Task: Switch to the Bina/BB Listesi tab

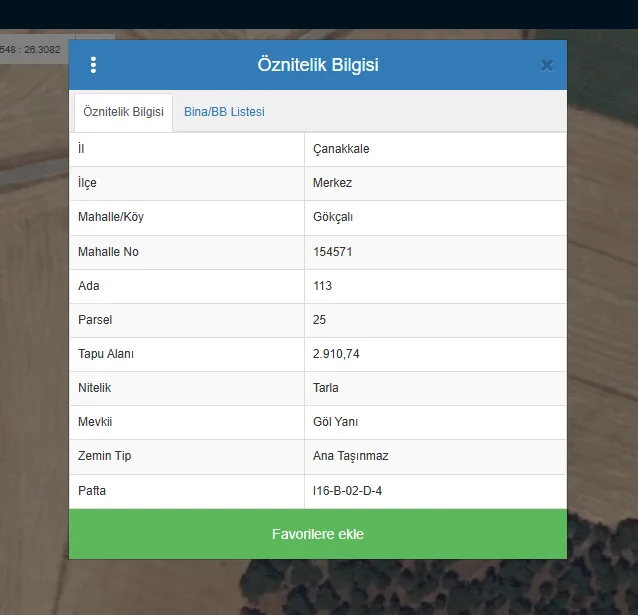Action: (224, 112)
